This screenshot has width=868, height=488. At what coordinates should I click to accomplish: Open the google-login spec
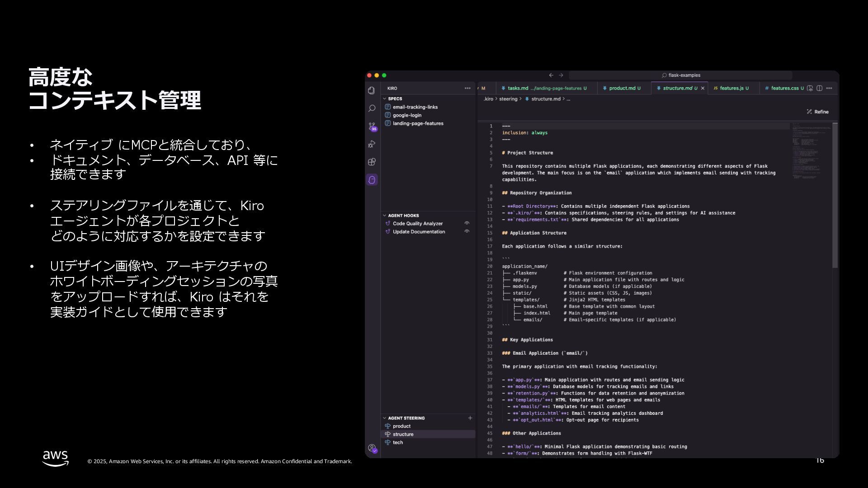428,115
